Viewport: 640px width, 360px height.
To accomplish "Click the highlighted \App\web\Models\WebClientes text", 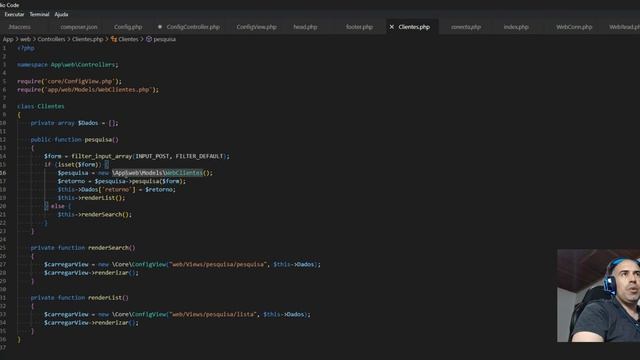I will pyautogui.click(x=158, y=173).
